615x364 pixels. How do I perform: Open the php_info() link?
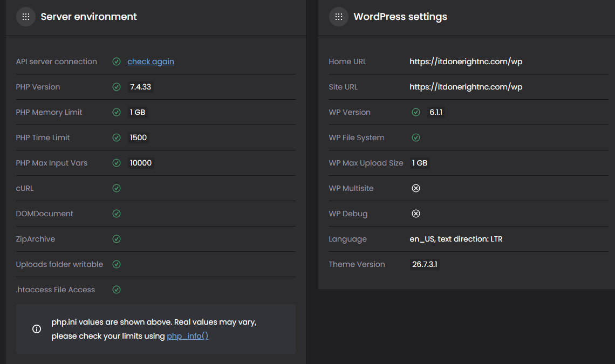[x=188, y=336]
